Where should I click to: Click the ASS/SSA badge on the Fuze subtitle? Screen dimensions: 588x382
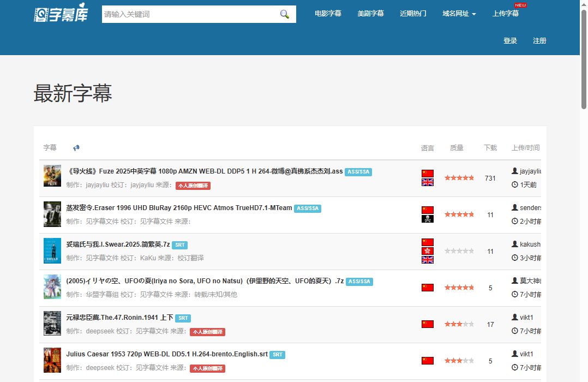coord(358,172)
